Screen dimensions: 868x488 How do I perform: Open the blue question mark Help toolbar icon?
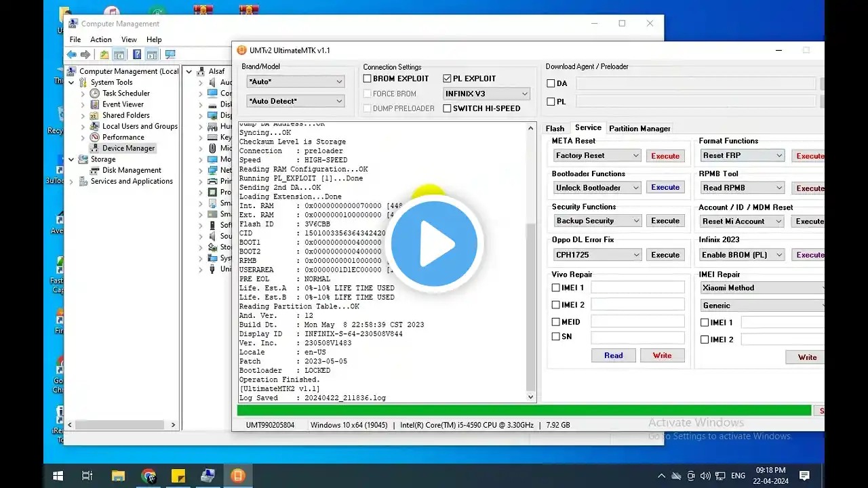coord(137,55)
